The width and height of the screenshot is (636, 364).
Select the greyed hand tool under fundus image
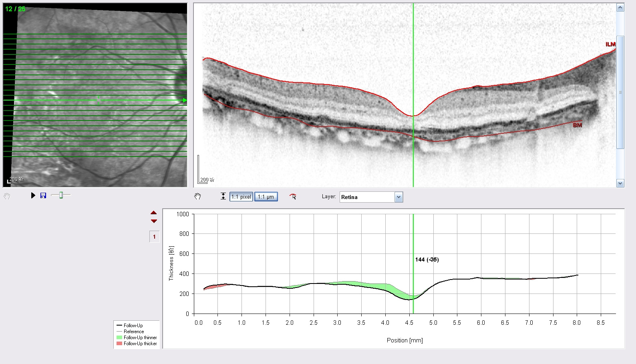pyautogui.click(x=7, y=196)
